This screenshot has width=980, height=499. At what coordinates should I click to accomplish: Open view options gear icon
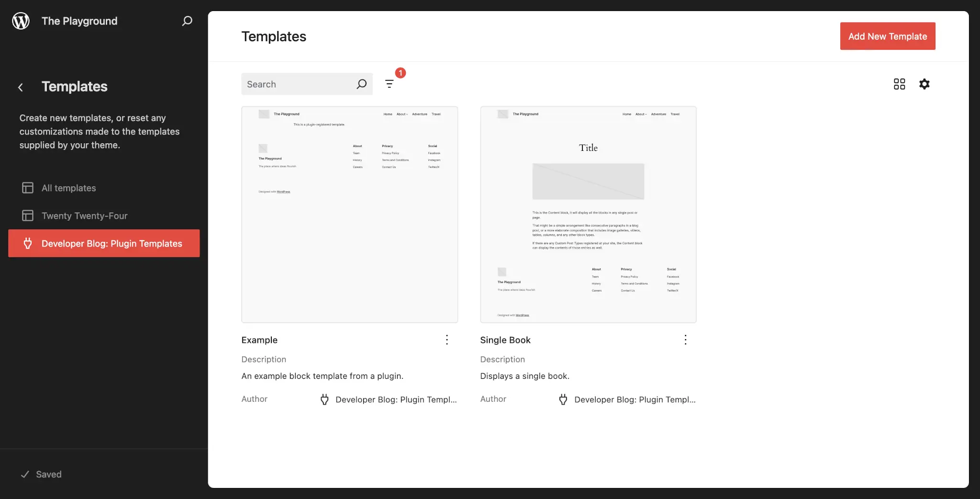924,84
